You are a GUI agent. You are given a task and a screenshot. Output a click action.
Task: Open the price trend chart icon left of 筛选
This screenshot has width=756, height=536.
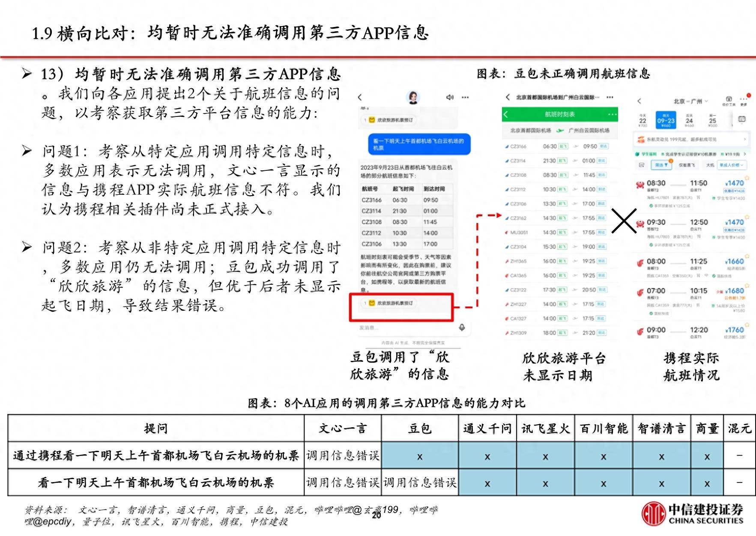641,165
